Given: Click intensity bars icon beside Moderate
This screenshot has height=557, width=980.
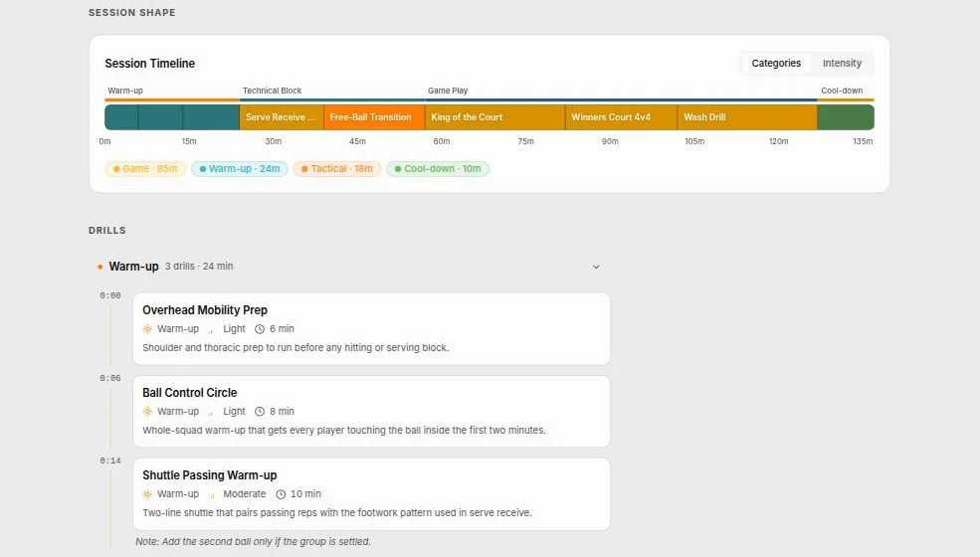Looking at the screenshot, I should coord(212,494).
